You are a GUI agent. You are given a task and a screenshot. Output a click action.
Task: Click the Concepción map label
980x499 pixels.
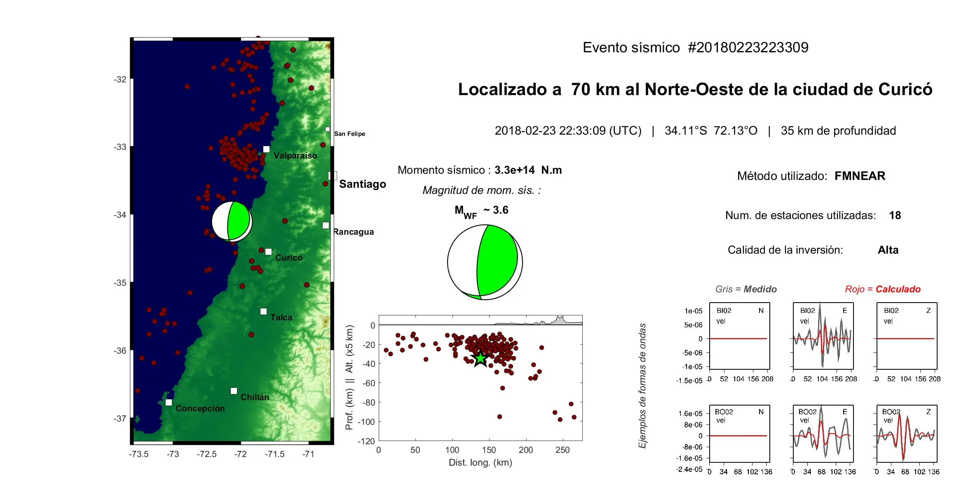(x=200, y=408)
